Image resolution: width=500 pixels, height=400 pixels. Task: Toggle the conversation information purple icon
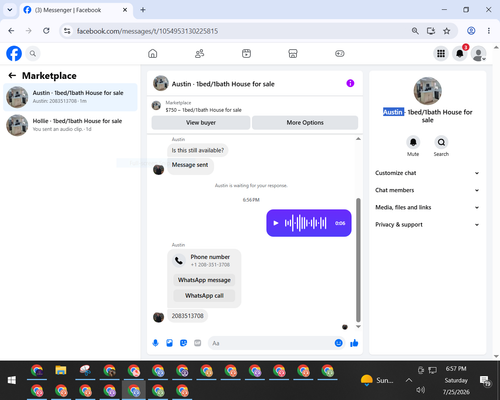350,83
